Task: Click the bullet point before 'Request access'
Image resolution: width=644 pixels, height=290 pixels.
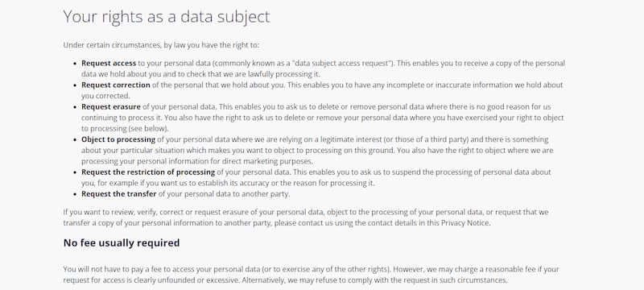Action: click(75, 64)
